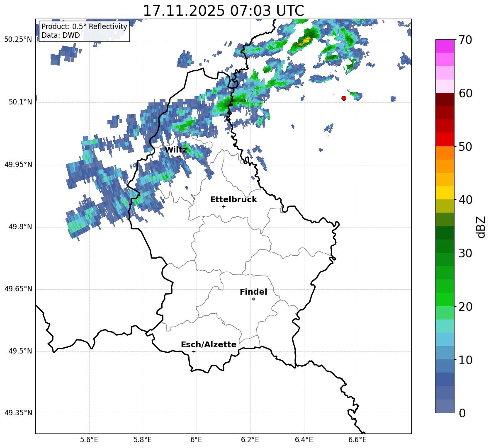The width and height of the screenshot is (491, 448).
Task: Click the 'Product: 0.5° Reflectivity' text
Action: point(84,27)
